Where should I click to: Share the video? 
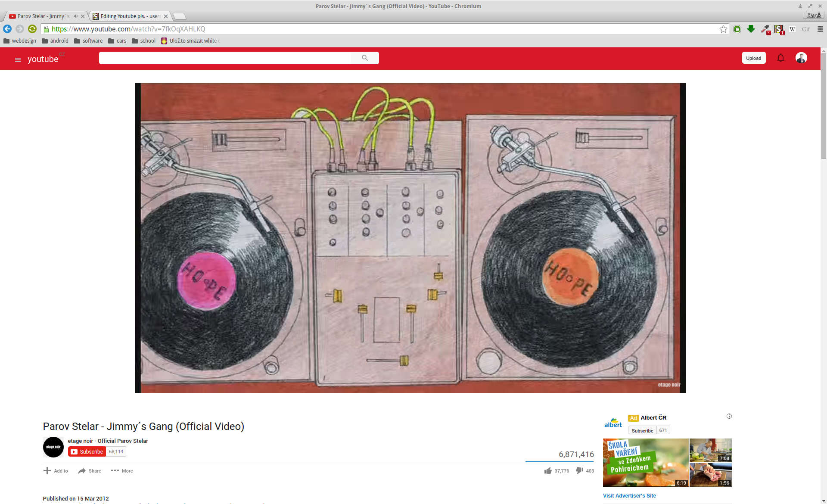(x=90, y=471)
